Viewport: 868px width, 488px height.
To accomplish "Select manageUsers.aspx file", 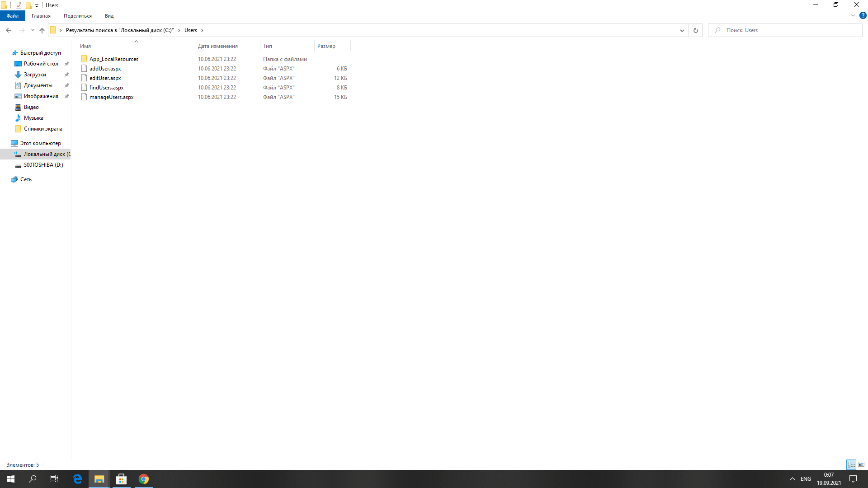I will click(x=111, y=97).
